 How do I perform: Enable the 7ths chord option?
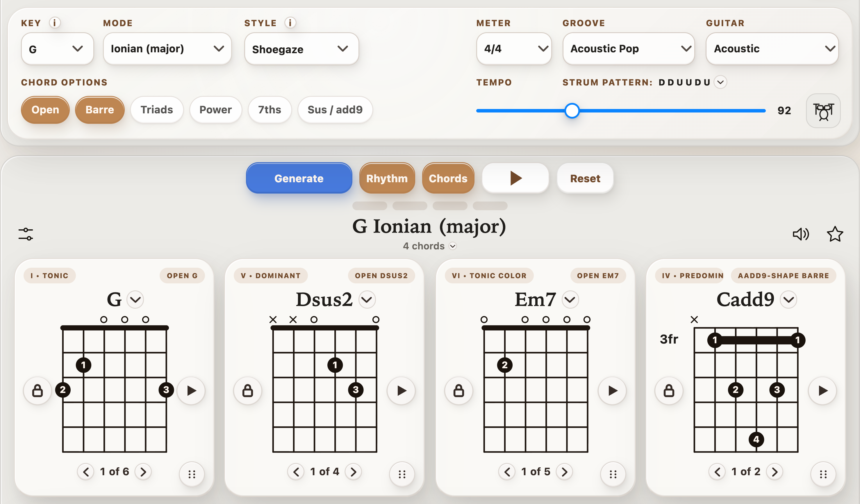(x=270, y=110)
